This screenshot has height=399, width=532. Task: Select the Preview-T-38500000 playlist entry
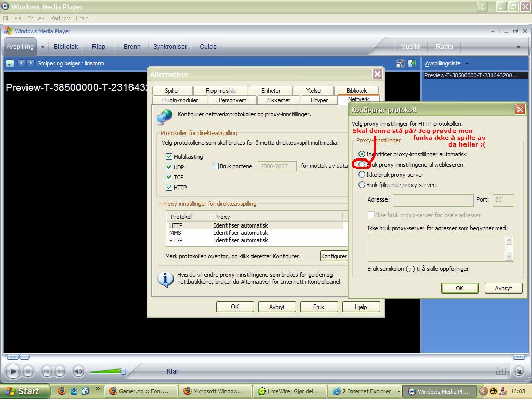pyautogui.click(x=475, y=75)
